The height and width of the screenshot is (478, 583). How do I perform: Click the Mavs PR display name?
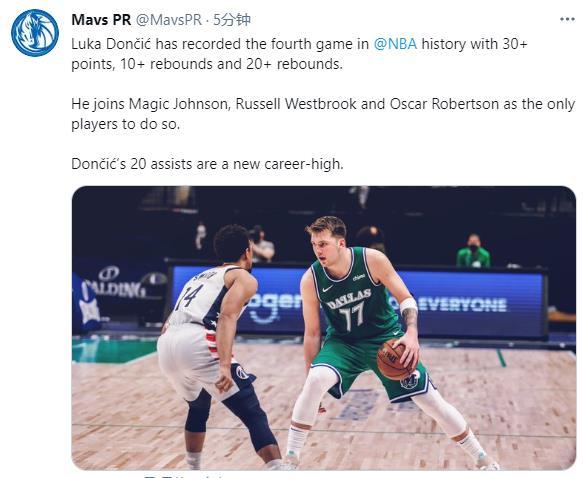click(x=101, y=20)
